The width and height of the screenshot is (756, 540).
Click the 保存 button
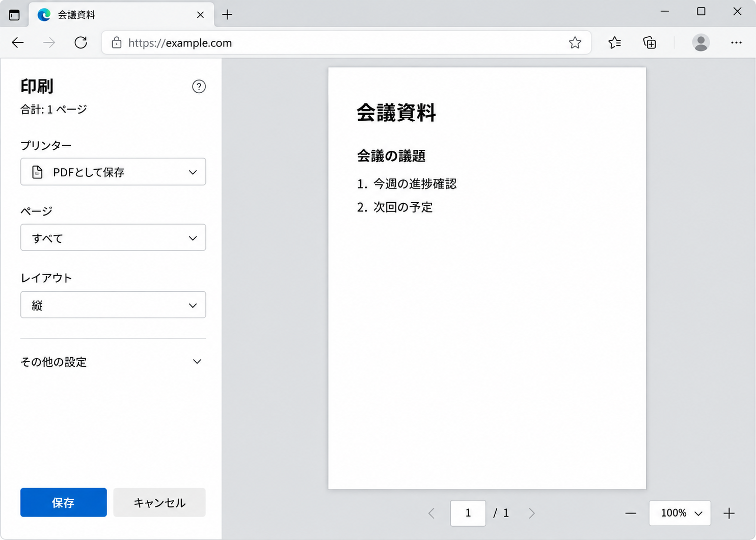(64, 502)
